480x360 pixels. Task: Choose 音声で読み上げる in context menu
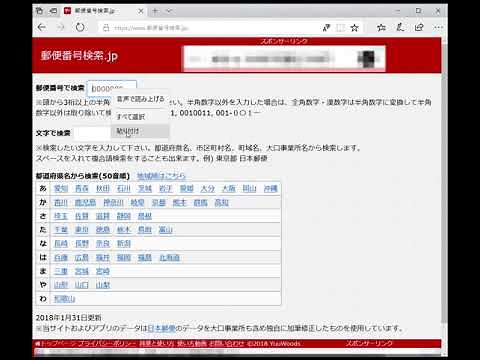click(x=140, y=99)
